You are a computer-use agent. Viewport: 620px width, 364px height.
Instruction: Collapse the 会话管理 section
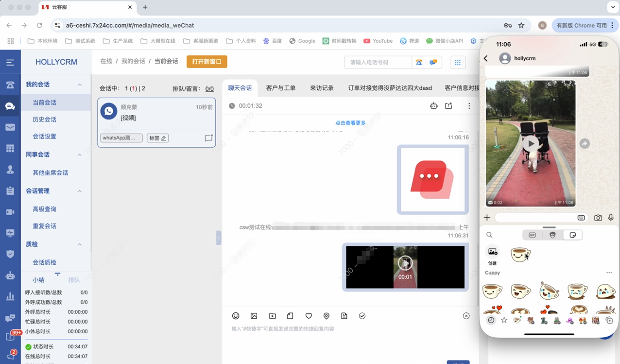[80, 191]
